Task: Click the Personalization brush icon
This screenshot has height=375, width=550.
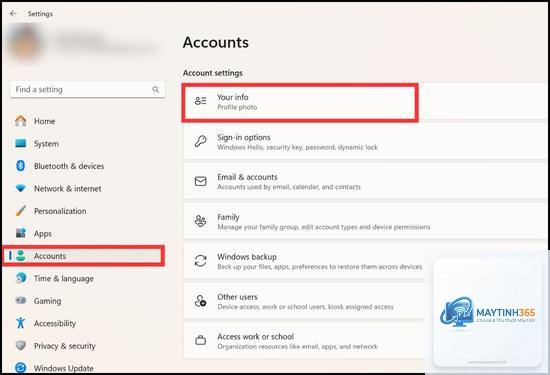Action: point(21,211)
